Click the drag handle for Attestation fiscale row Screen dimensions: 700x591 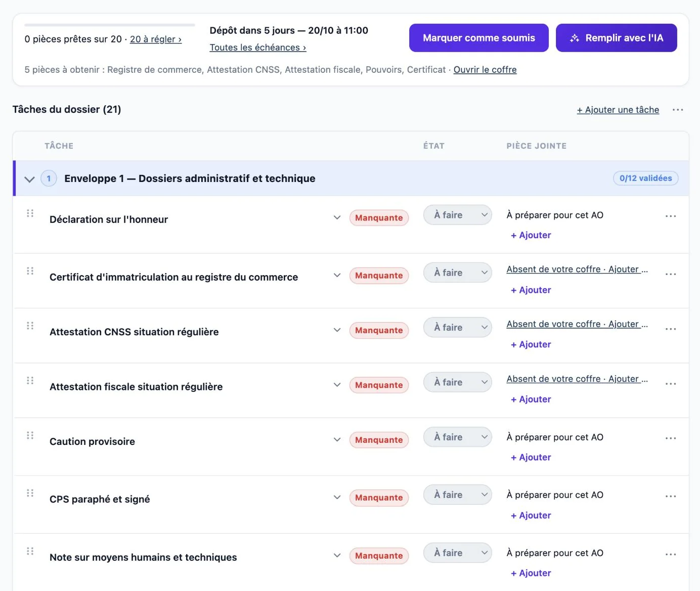[30, 380]
